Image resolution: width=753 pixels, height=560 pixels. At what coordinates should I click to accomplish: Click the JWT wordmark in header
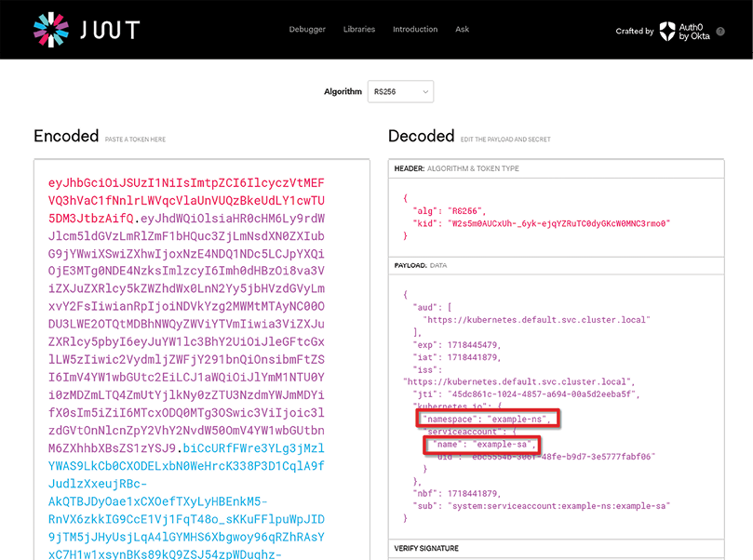click(109, 30)
